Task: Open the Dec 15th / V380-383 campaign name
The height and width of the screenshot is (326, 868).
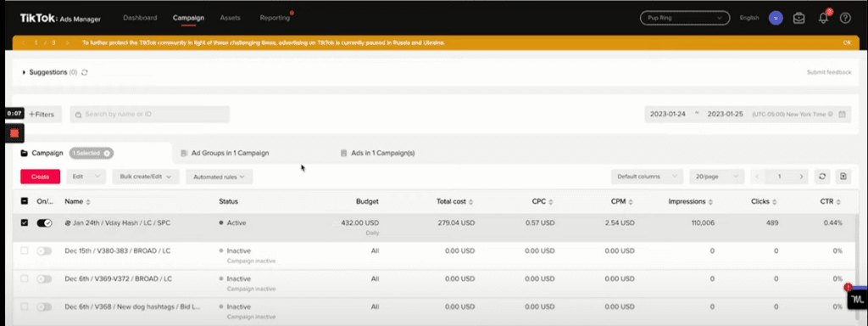Action: pos(117,250)
